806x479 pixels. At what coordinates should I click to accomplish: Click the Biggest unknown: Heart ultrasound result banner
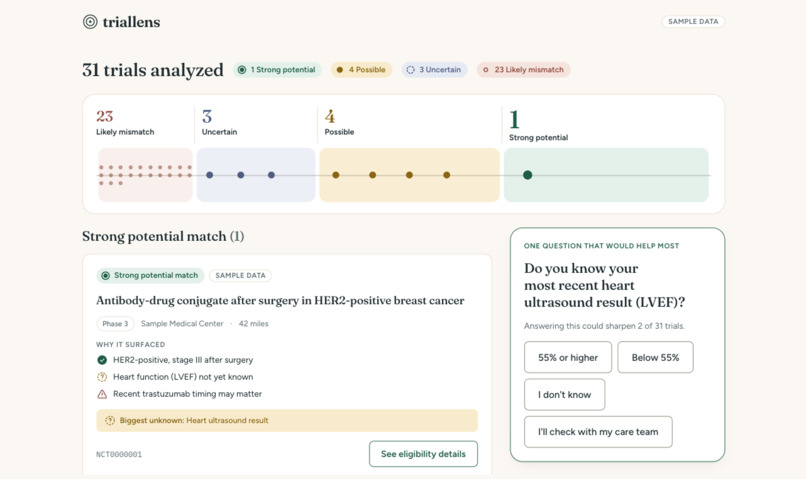[287, 420]
